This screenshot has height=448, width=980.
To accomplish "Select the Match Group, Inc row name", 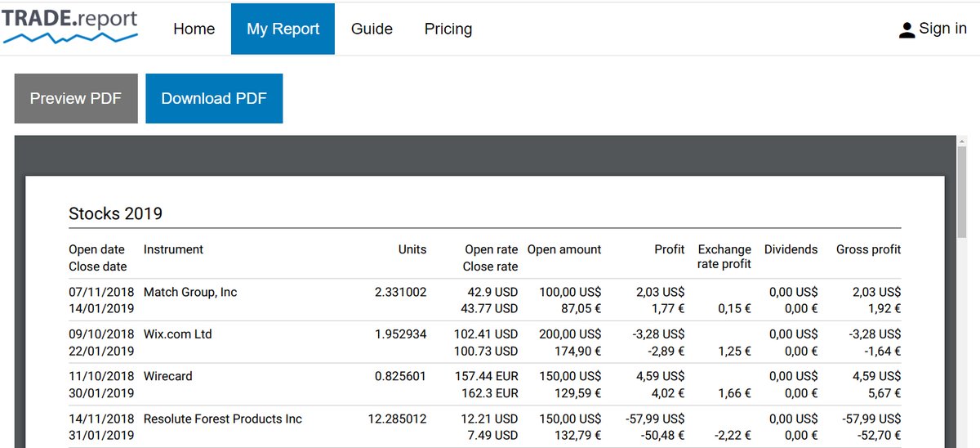I will 190,292.
